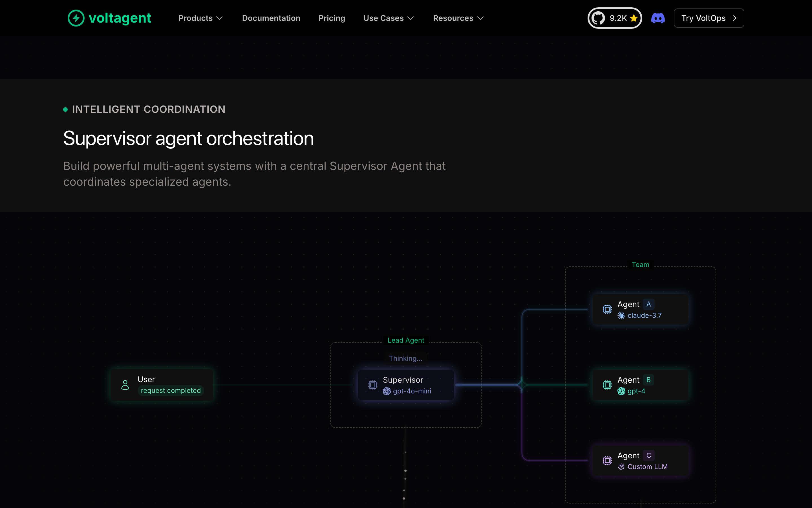Click the gpt-4o-mini model label

click(412, 391)
